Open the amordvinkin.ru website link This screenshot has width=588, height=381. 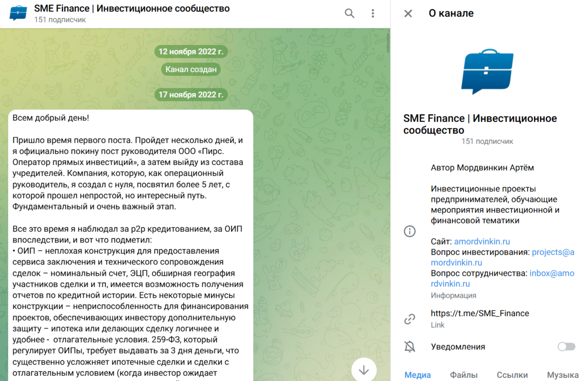tap(482, 242)
